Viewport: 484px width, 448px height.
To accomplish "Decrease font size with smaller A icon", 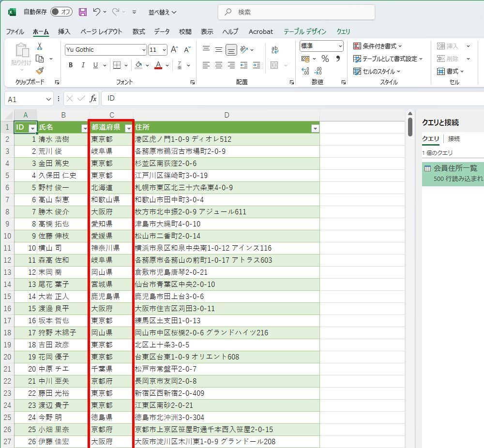I will (x=187, y=49).
